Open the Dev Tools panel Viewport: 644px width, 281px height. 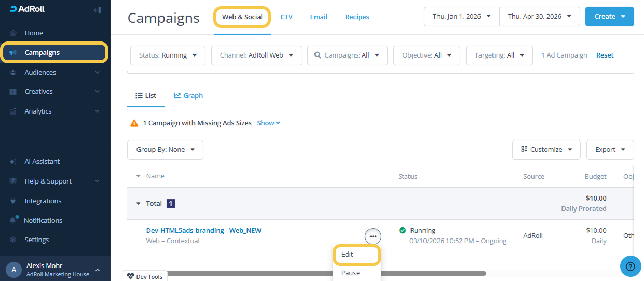click(x=144, y=276)
